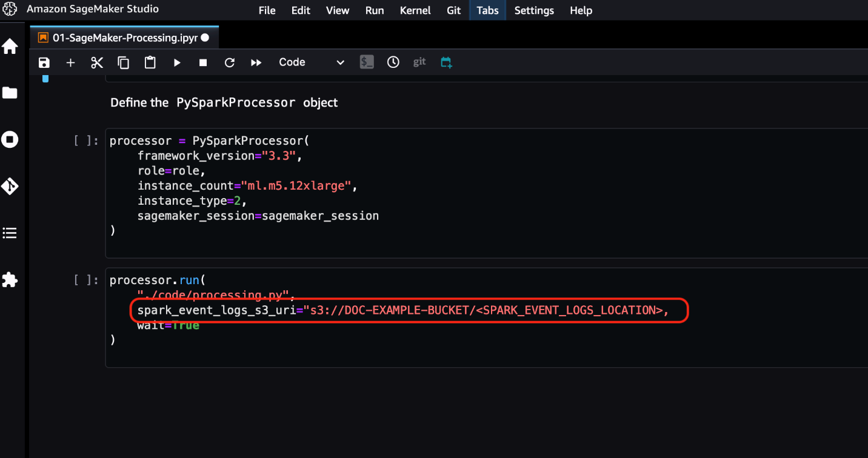Viewport: 868px width, 458px height.
Task: Open the clock icon in notebook toolbar
Action: [393, 62]
